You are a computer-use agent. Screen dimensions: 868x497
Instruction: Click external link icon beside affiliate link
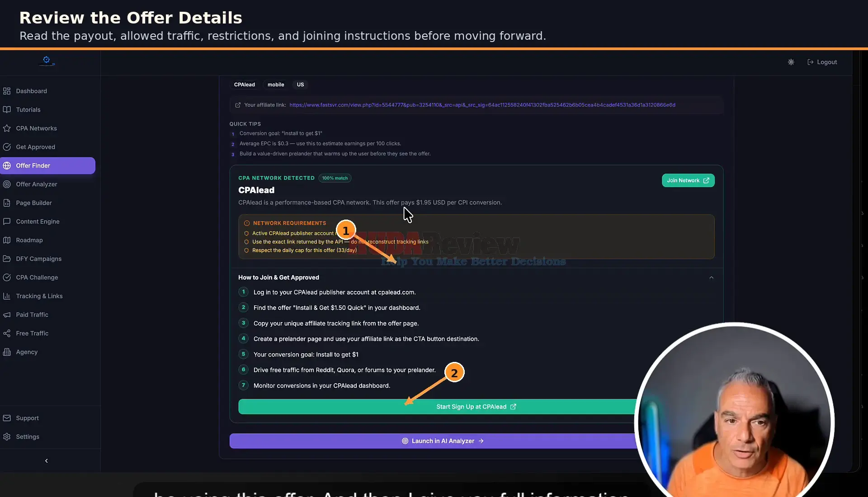(x=238, y=105)
